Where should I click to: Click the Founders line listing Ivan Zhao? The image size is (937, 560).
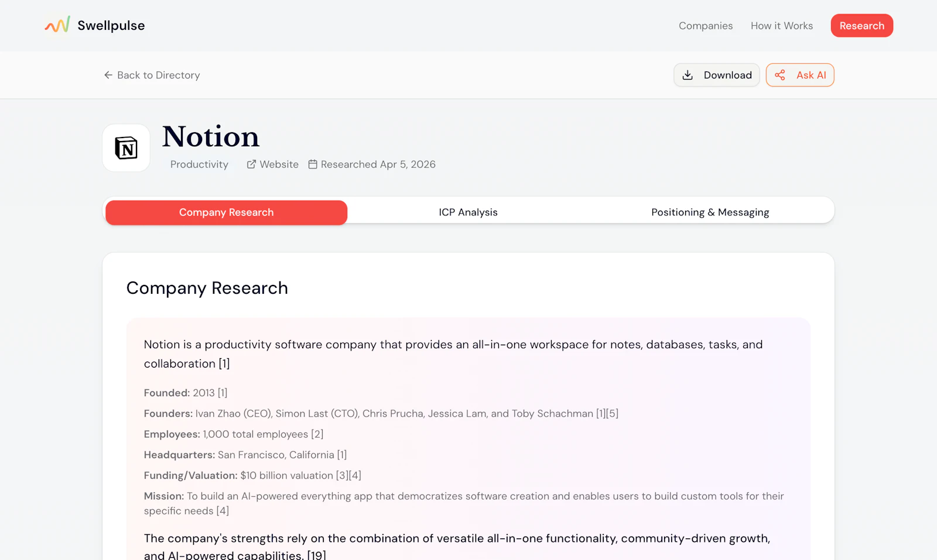[x=381, y=414]
